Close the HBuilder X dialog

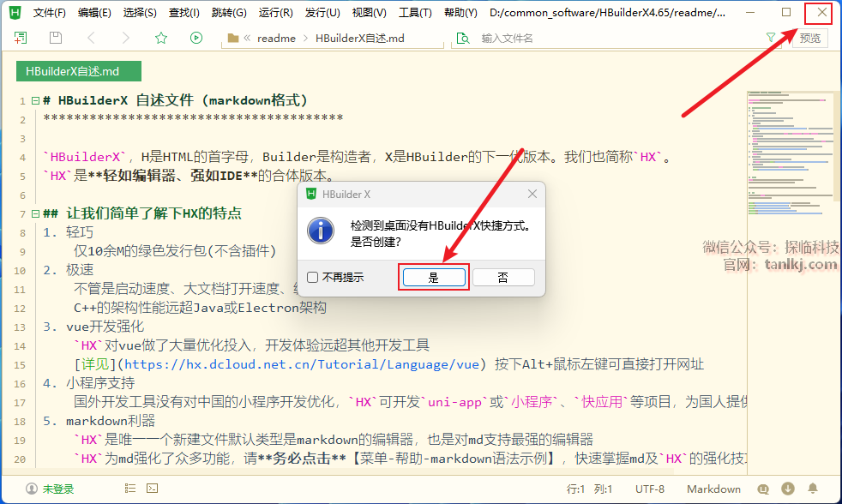pos(532,194)
